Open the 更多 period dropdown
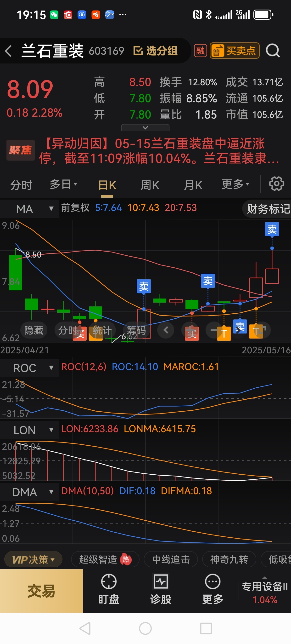This screenshot has height=644, width=291. coord(235,184)
